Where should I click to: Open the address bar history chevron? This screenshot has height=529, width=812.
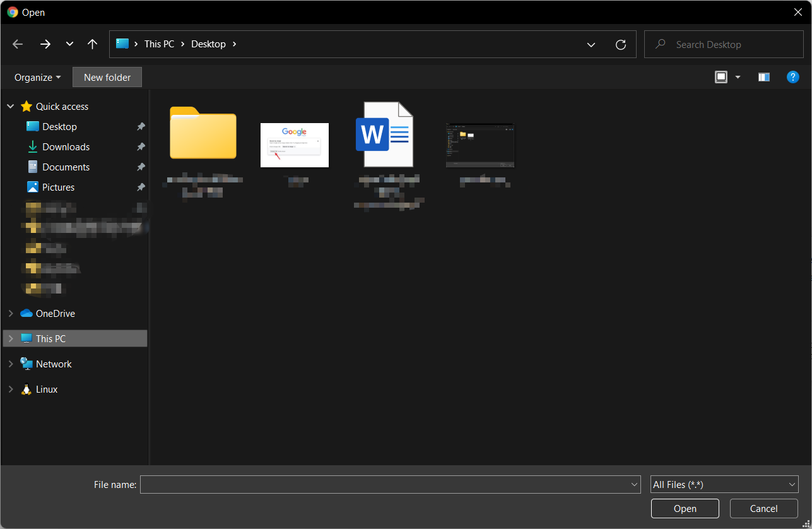coord(591,44)
